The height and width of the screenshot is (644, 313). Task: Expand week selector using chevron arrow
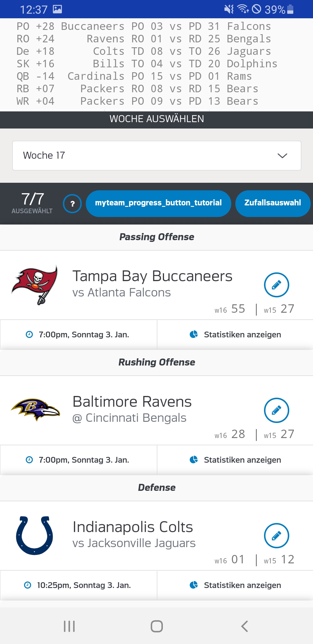pyautogui.click(x=282, y=156)
